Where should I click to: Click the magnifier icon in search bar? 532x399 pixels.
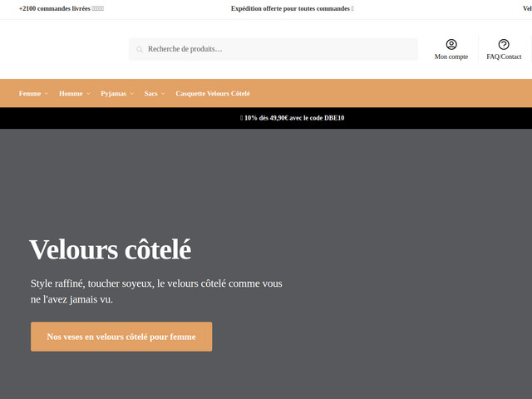point(140,50)
